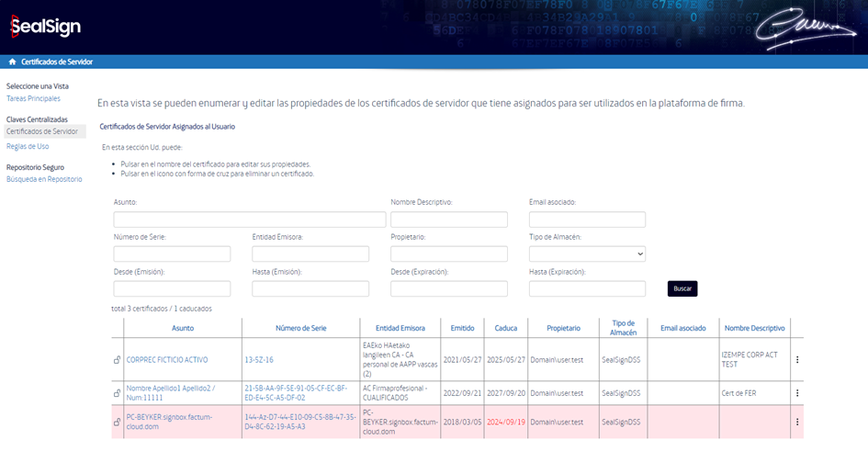This screenshot has height=451, width=868.
Task: Sort by Entidad Emisora column header
Action: 400,328
